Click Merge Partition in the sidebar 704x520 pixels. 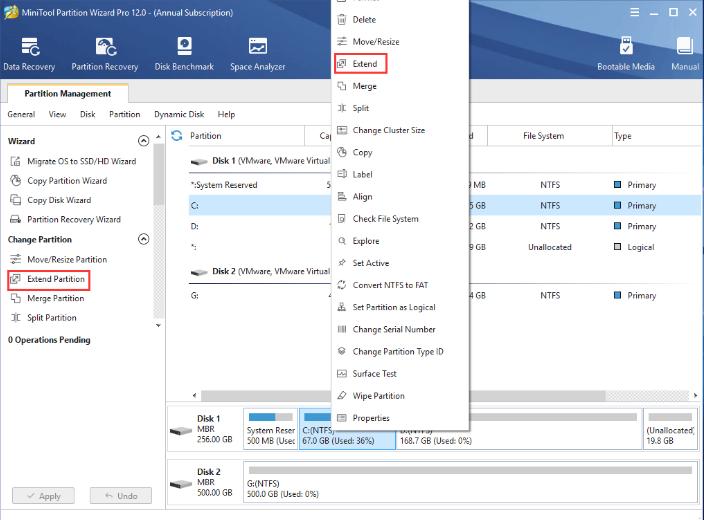click(x=47, y=298)
